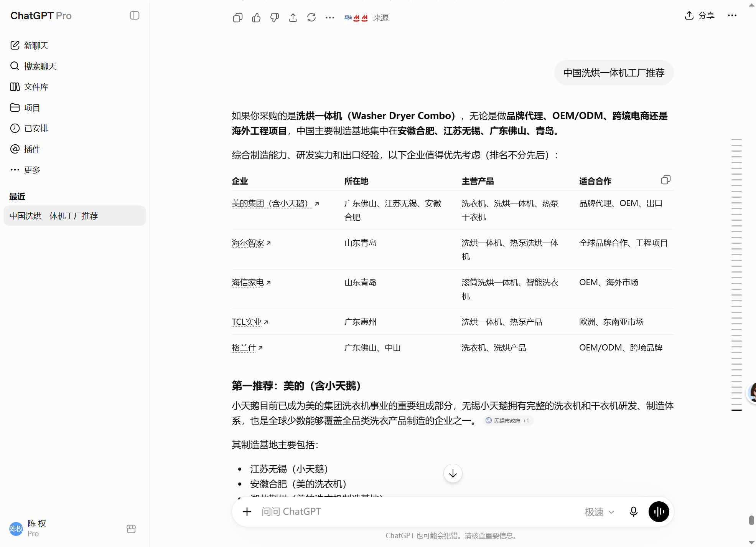Open more response actions ellipsis
This screenshot has width=756, height=547.
tap(330, 18)
